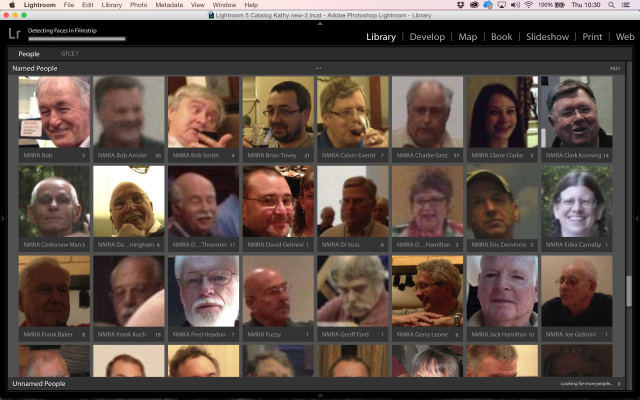
Task: Show the right panel arrow
Action: [x=637, y=219]
